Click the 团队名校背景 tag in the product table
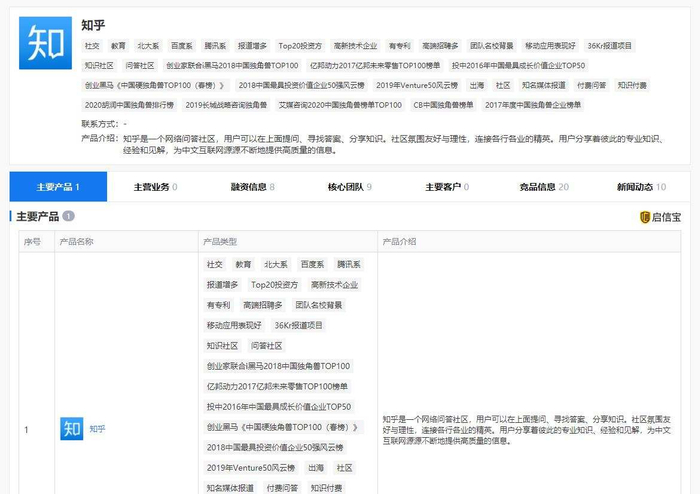The width and height of the screenshot is (700, 494). [x=319, y=305]
